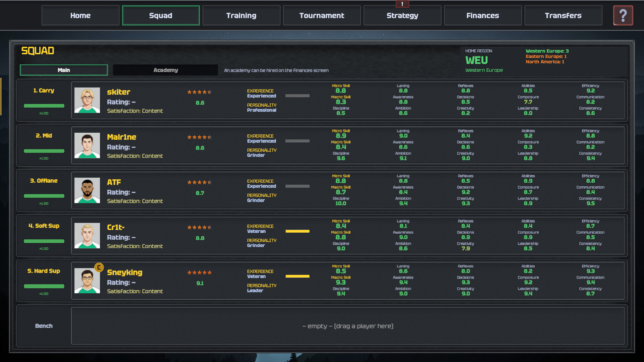Click the player name Sneyking
The image size is (644, 362).
(125, 273)
